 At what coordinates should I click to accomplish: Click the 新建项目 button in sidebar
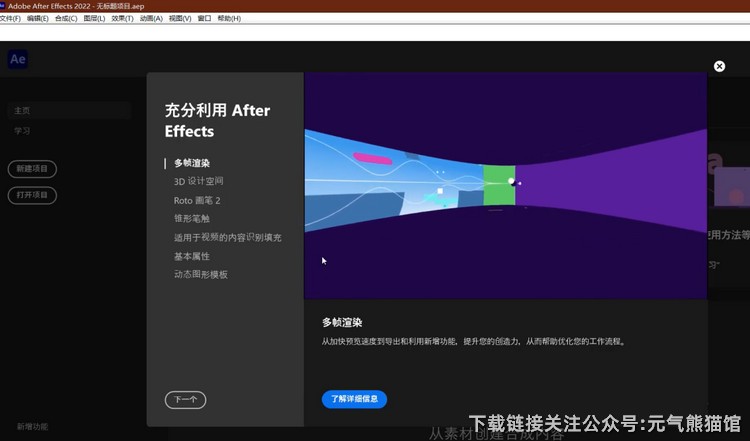32,169
